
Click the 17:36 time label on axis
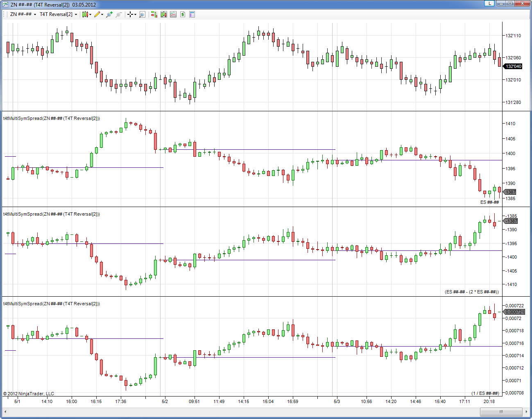click(120, 401)
